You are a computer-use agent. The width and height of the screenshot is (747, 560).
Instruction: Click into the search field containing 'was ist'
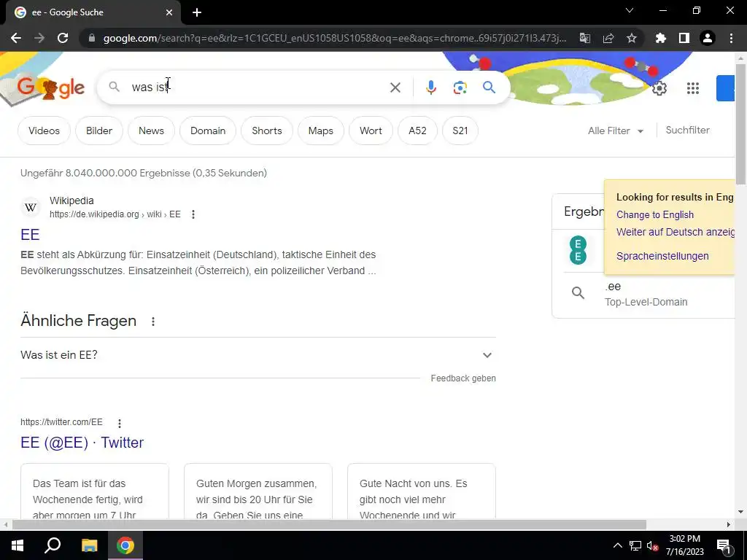[x=258, y=87]
